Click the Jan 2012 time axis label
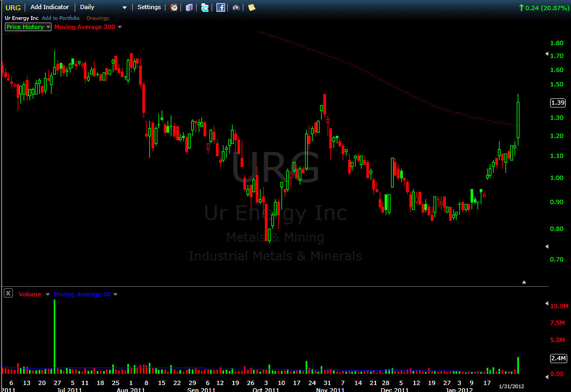 459,389
